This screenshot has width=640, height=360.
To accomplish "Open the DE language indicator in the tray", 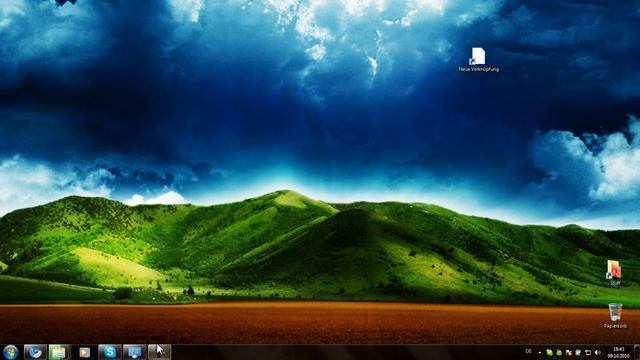I will (529, 351).
